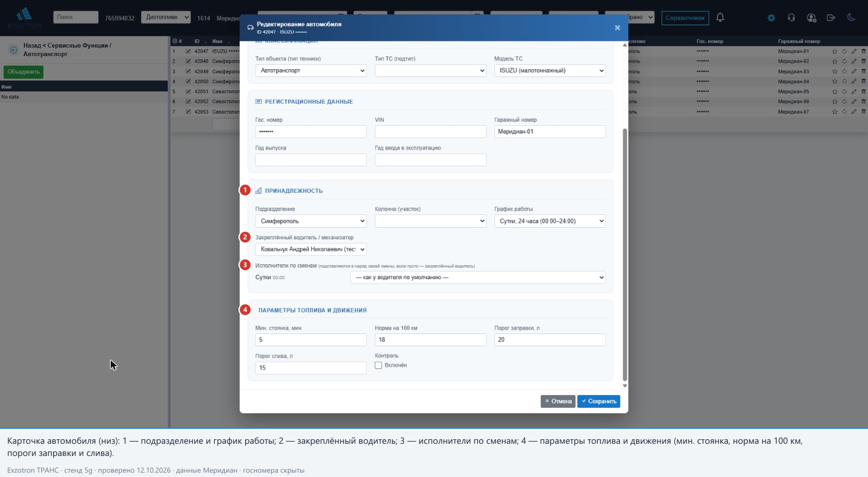
Task: Click the notification bell icon
Action: [720, 17]
